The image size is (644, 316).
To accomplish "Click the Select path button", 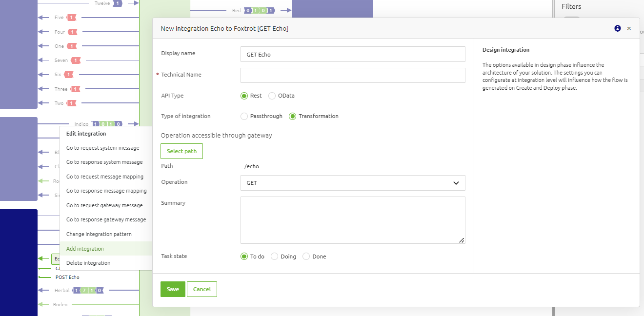I will coord(181,151).
